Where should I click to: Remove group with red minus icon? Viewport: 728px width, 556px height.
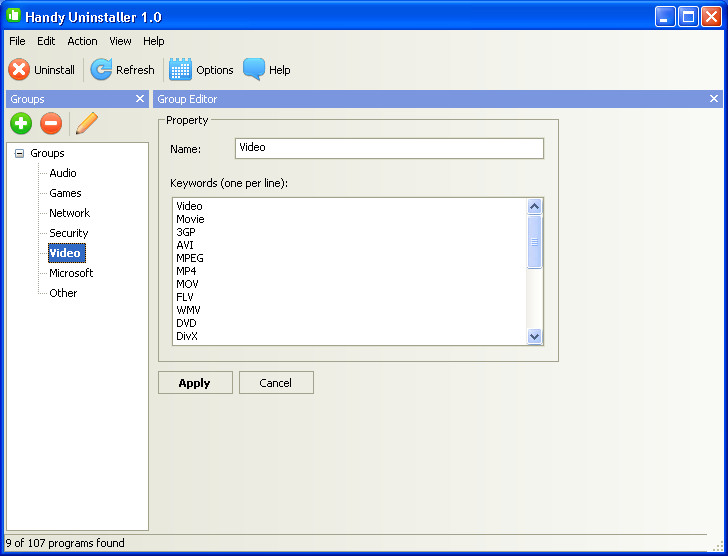(x=51, y=123)
